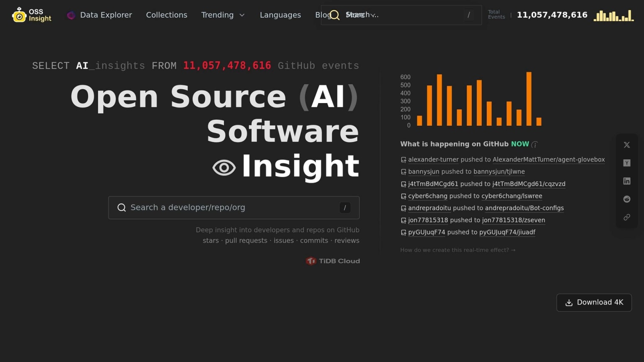Share on X (Twitter) icon
The height and width of the screenshot is (362, 644).
tap(627, 145)
